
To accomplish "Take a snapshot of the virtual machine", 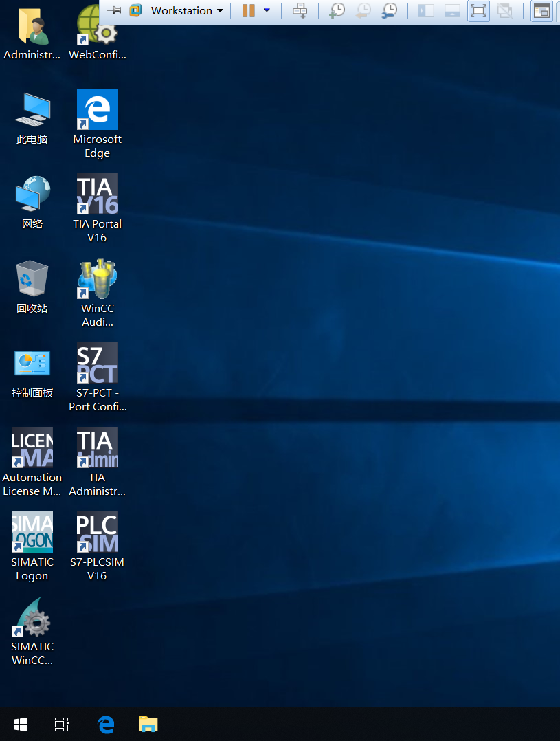I will click(337, 10).
